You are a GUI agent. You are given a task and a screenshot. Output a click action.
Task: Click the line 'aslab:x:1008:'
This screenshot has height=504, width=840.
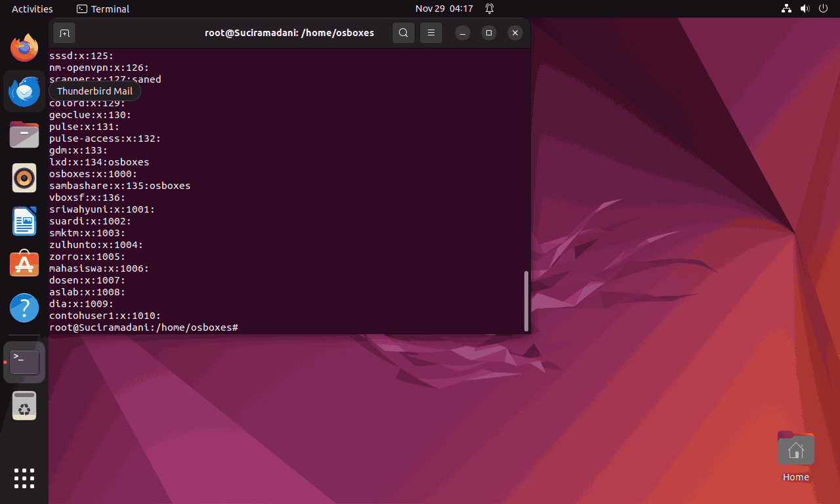tap(87, 292)
